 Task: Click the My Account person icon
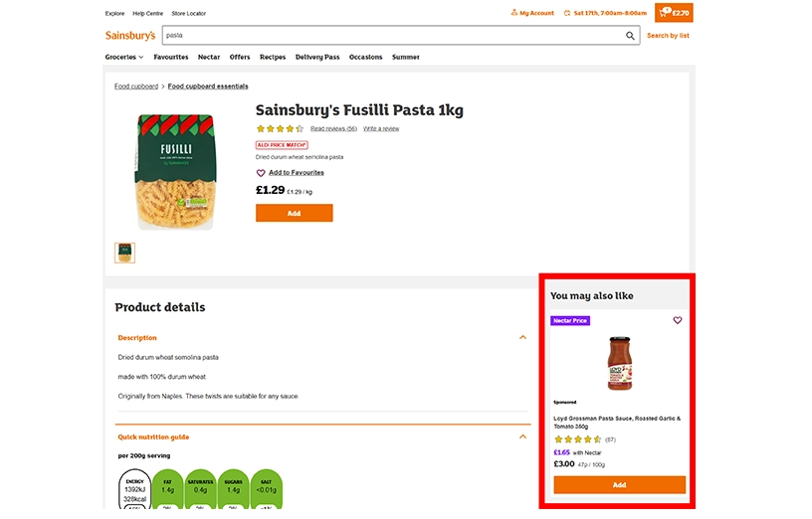coord(514,13)
